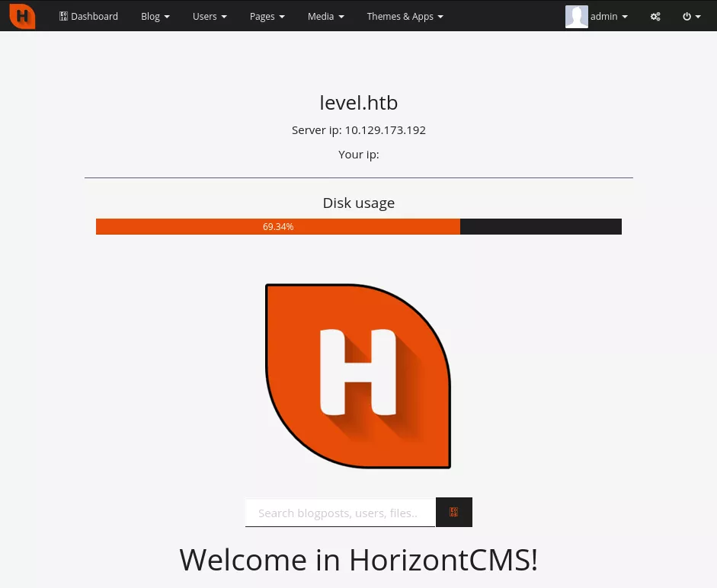Click the power icon menu

[691, 16]
